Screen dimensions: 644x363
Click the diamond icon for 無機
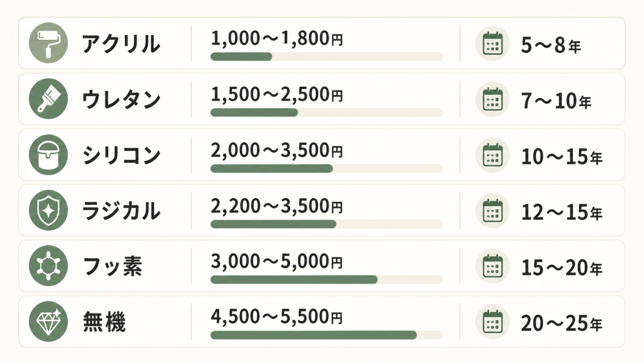coord(48,322)
